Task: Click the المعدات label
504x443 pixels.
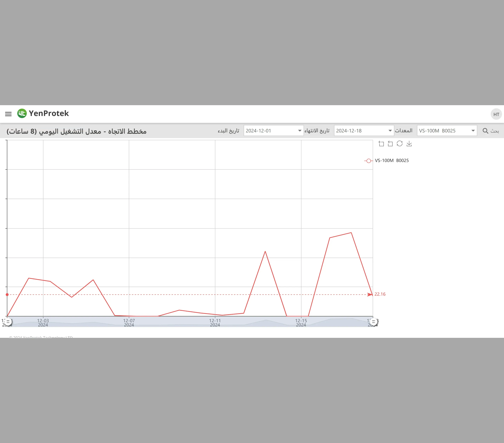Action: point(404,131)
